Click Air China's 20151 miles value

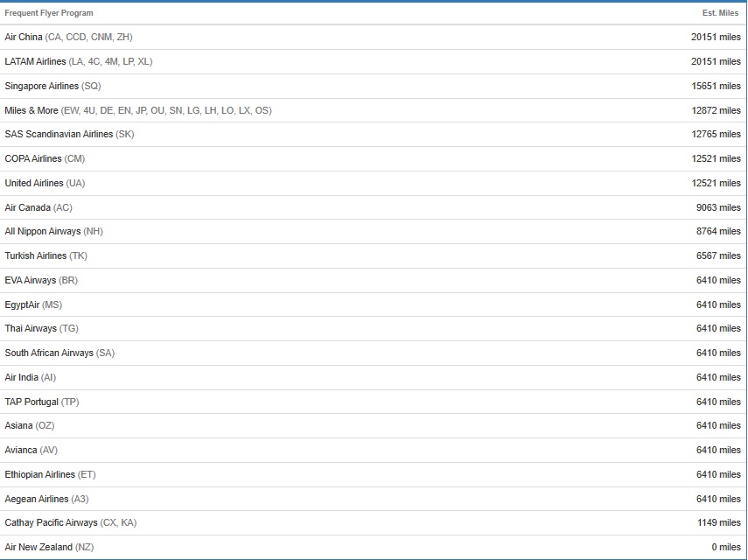pyautogui.click(x=716, y=38)
